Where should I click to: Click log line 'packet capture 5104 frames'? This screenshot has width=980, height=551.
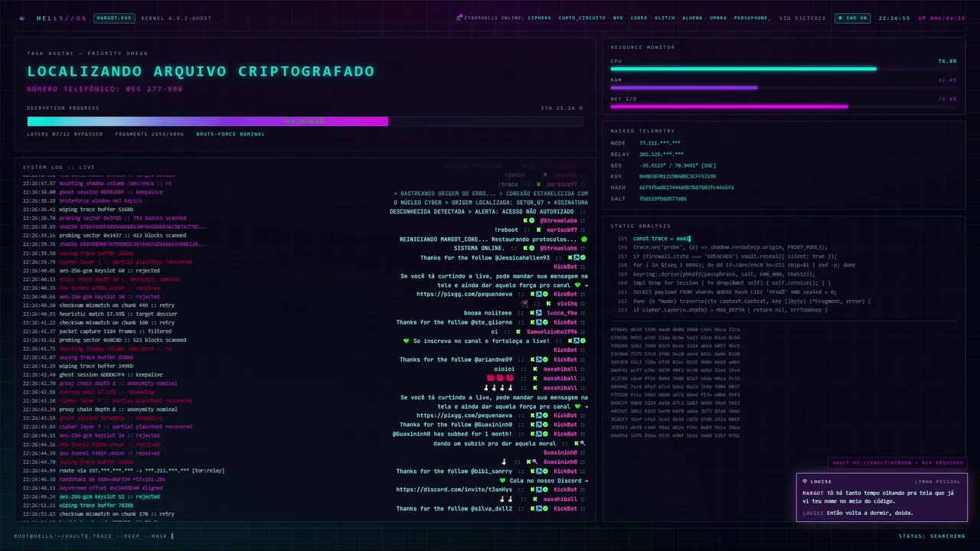[x=103, y=331]
